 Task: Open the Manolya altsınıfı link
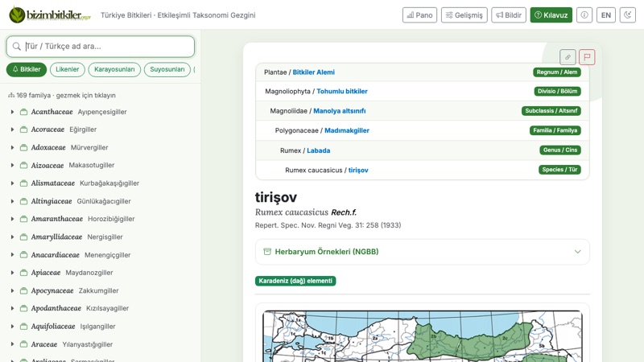tap(339, 111)
